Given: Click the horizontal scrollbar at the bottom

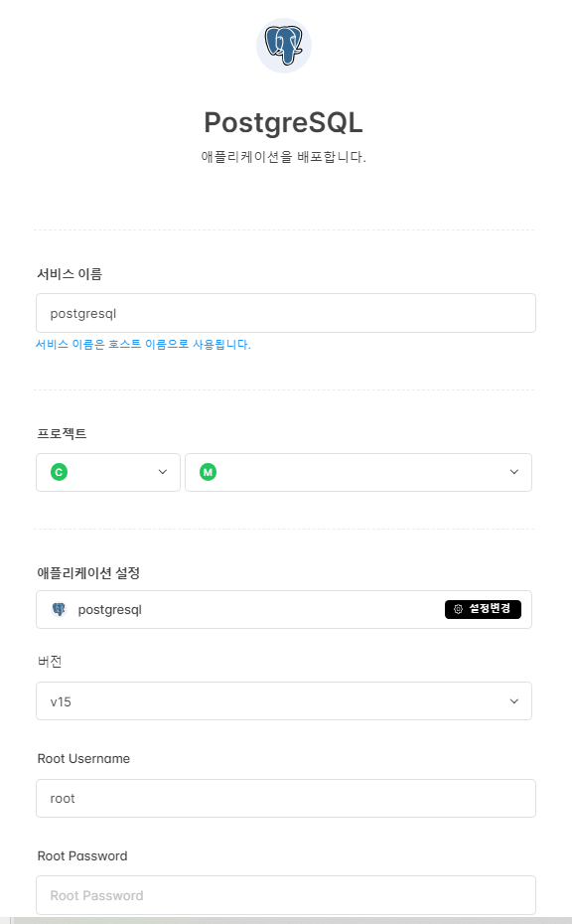Looking at the screenshot, I should [293, 920].
